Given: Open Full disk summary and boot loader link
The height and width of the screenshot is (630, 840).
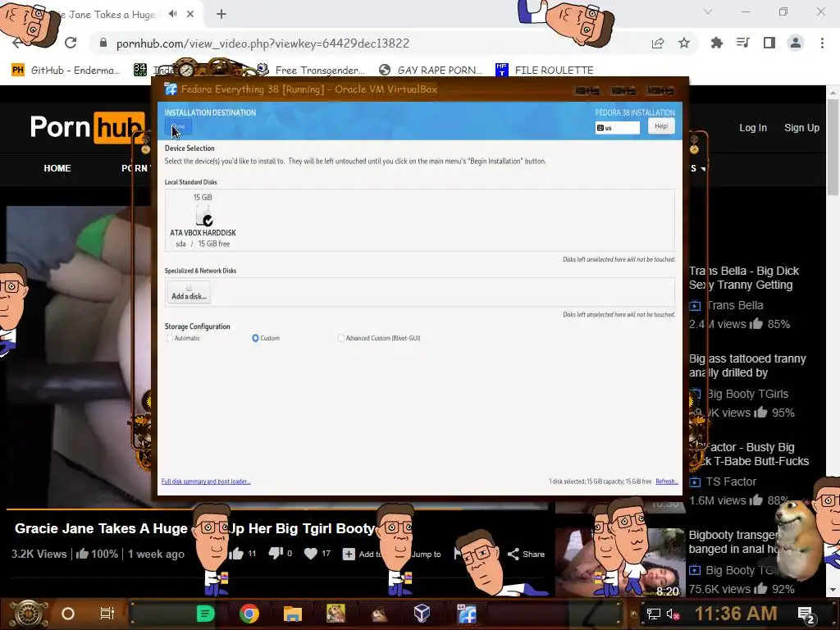Looking at the screenshot, I should click(206, 482).
